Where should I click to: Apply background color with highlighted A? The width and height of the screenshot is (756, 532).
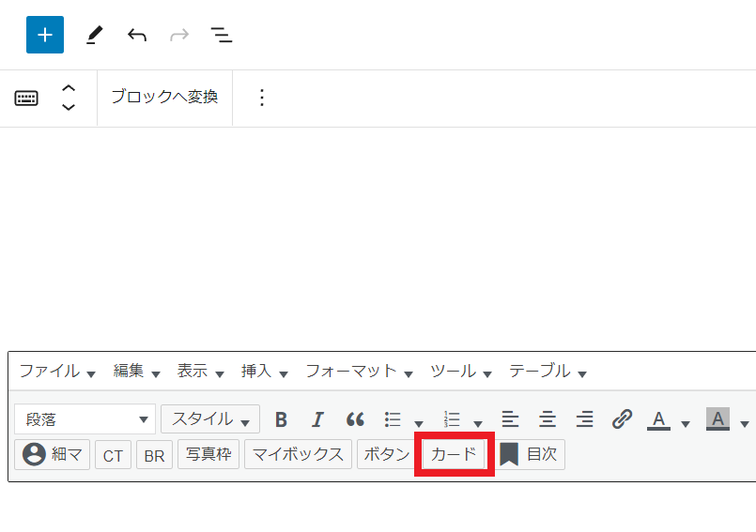pyautogui.click(x=717, y=419)
